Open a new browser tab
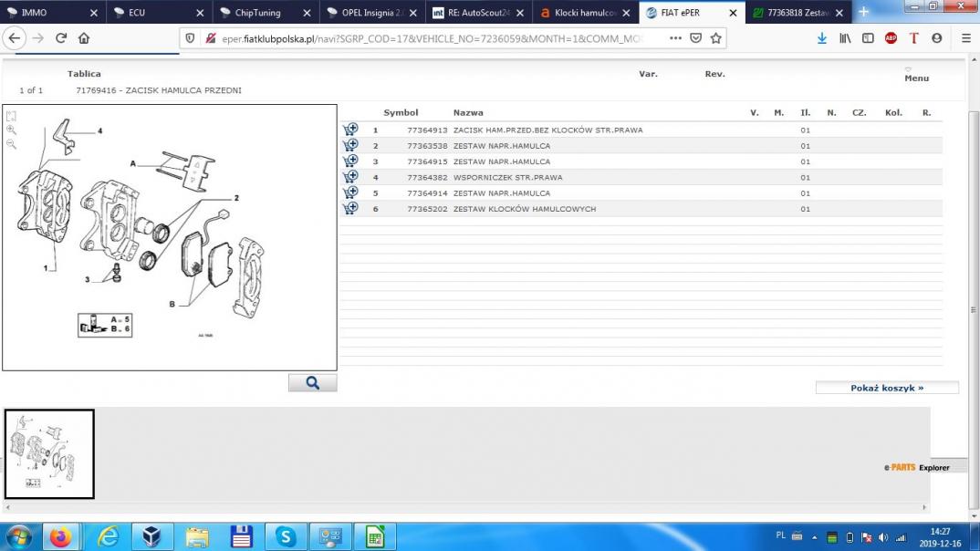Viewport: 980px width, 551px height. (864, 12)
